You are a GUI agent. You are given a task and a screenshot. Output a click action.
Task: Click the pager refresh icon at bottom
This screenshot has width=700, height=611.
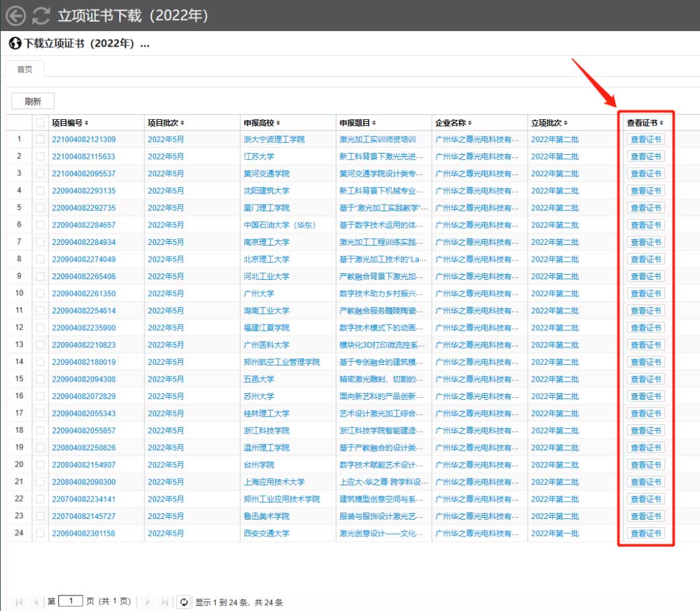(184, 602)
